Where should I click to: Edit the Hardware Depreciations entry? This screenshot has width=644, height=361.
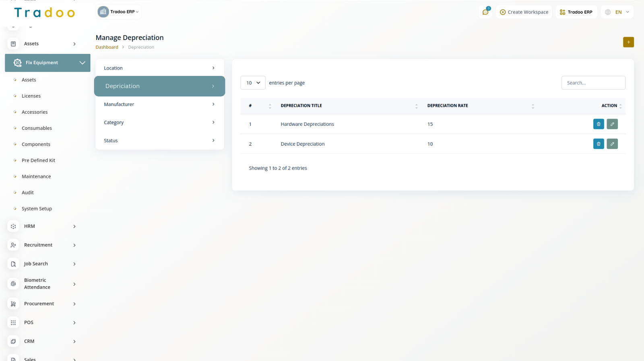(612, 124)
